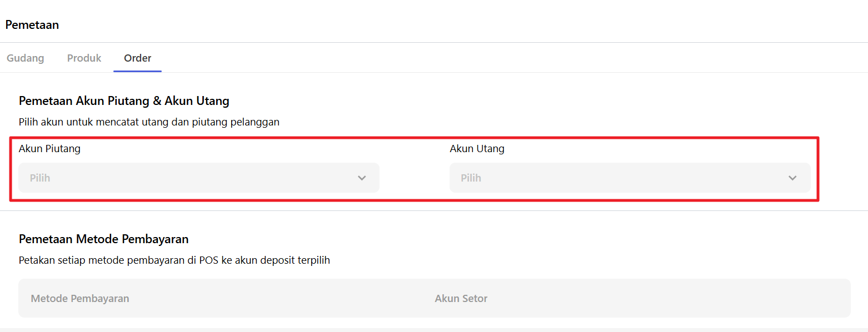Viewport: 868px width, 332px height.
Task: Click the Pilih placeholder under Akun Utang
Action: (471, 178)
